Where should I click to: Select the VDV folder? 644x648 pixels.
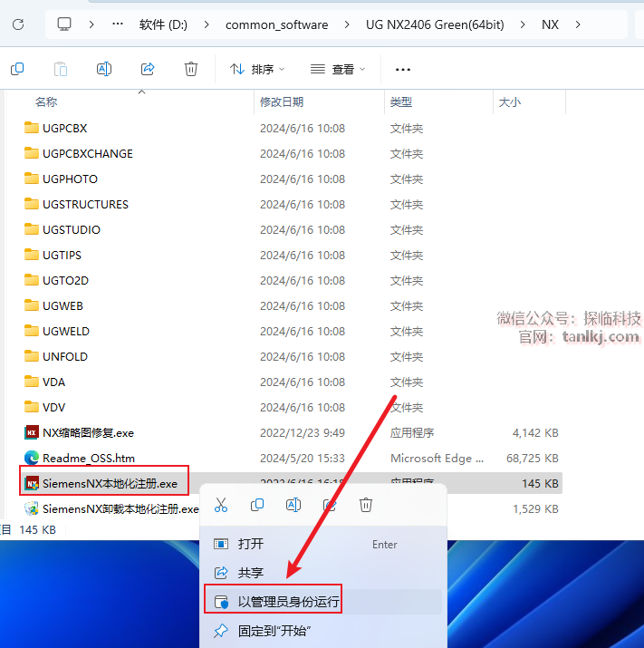pyautogui.click(x=44, y=407)
